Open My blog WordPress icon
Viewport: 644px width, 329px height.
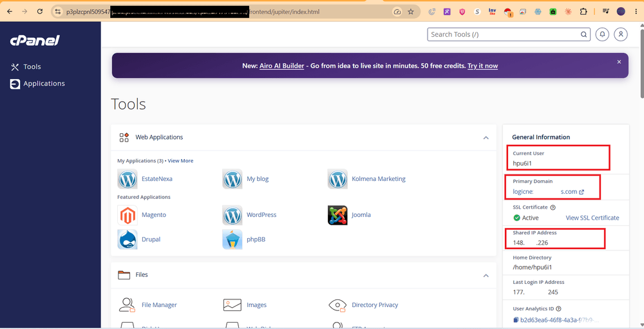[232, 179]
